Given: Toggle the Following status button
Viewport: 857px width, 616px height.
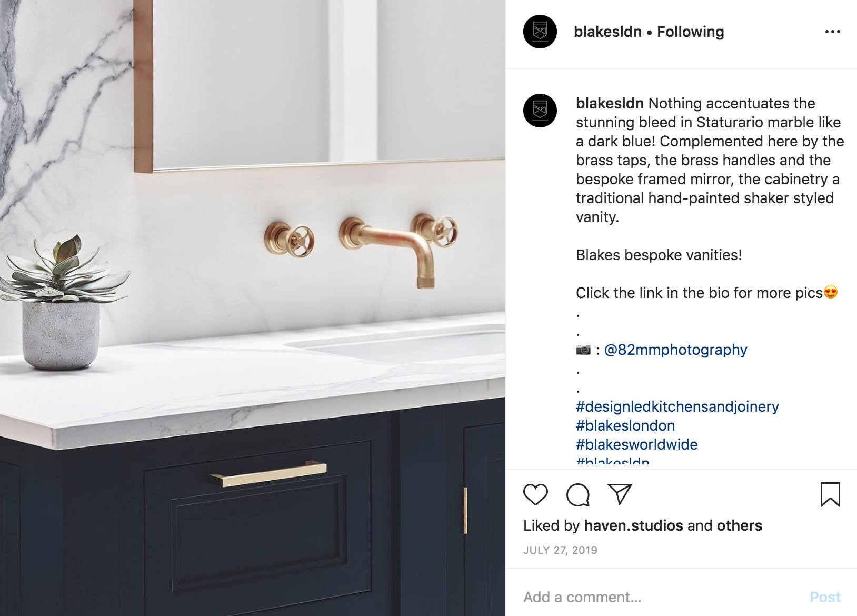Looking at the screenshot, I should point(691,32).
